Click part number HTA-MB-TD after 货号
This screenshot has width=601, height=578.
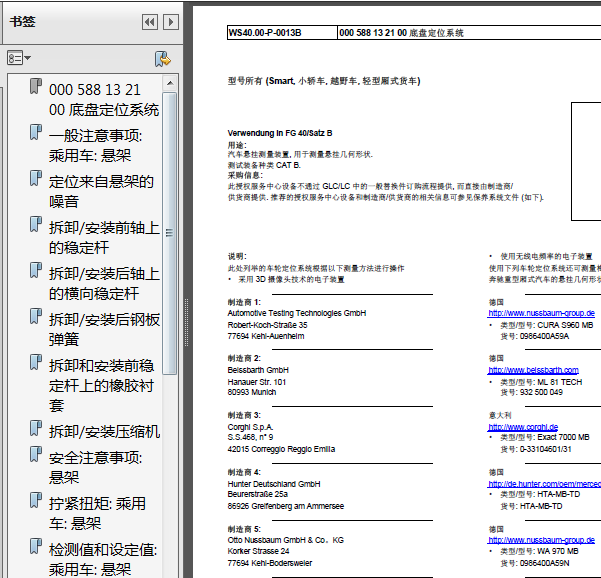pos(541,506)
